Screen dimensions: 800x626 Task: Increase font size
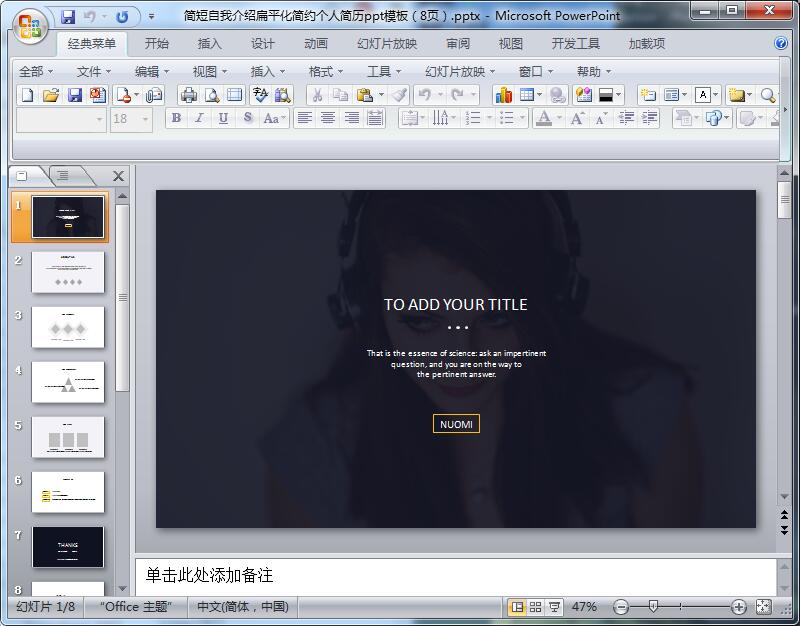577,118
